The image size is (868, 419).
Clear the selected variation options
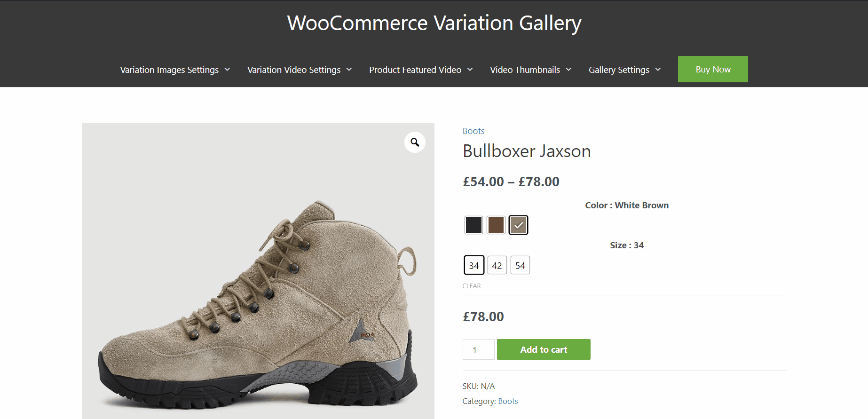[472, 286]
